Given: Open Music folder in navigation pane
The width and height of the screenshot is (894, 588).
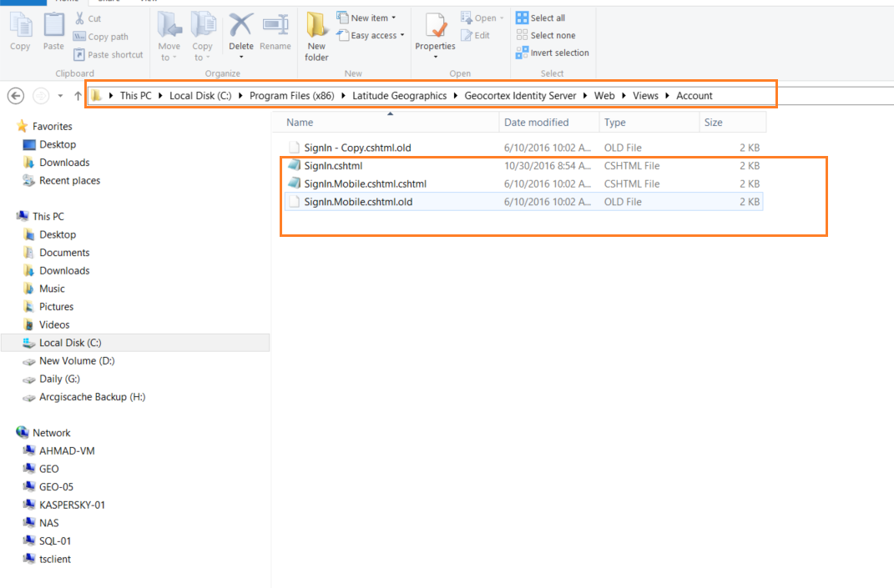Looking at the screenshot, I should pos(51,289).
